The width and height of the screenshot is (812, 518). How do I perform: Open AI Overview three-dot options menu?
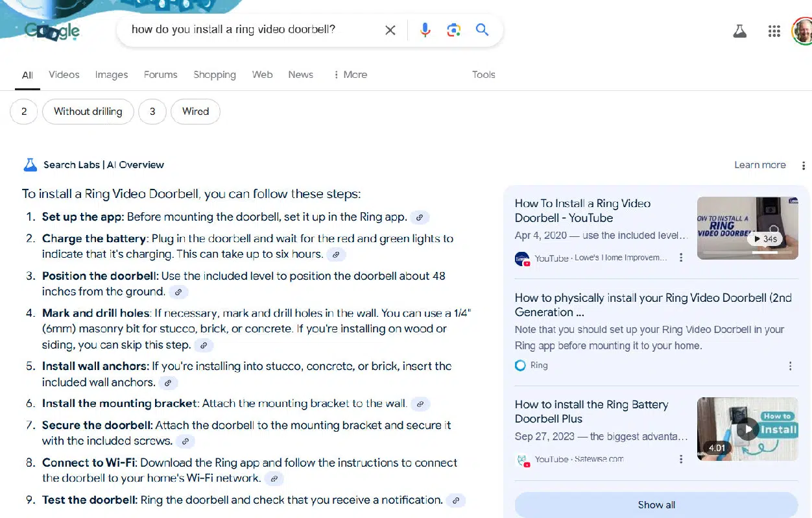pos(804,166)
